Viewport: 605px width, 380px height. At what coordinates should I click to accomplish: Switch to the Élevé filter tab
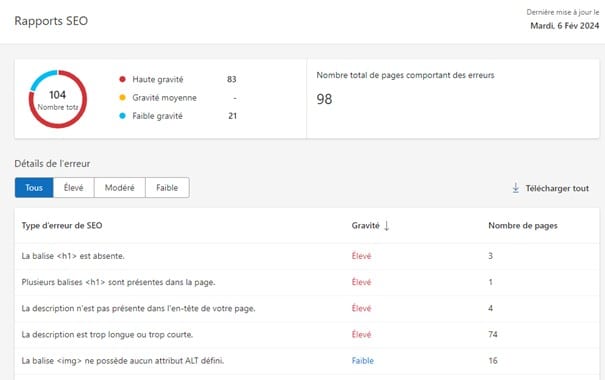point(73,187)
